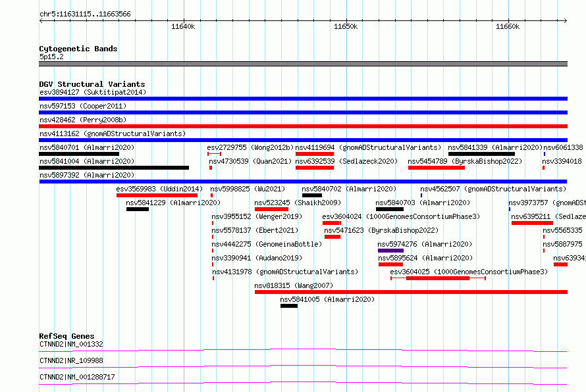
Task: Open CTNND2|NM_001332 transcript
Action: click(x=71, y=344)
